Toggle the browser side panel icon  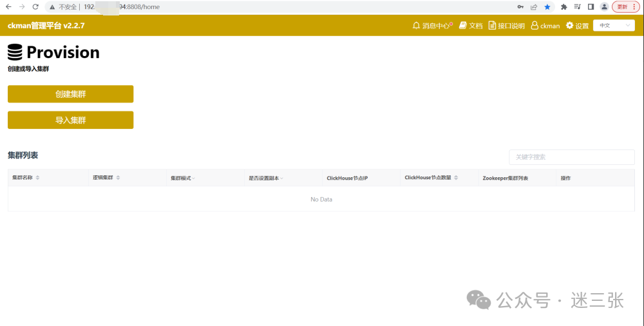[591, 6]
